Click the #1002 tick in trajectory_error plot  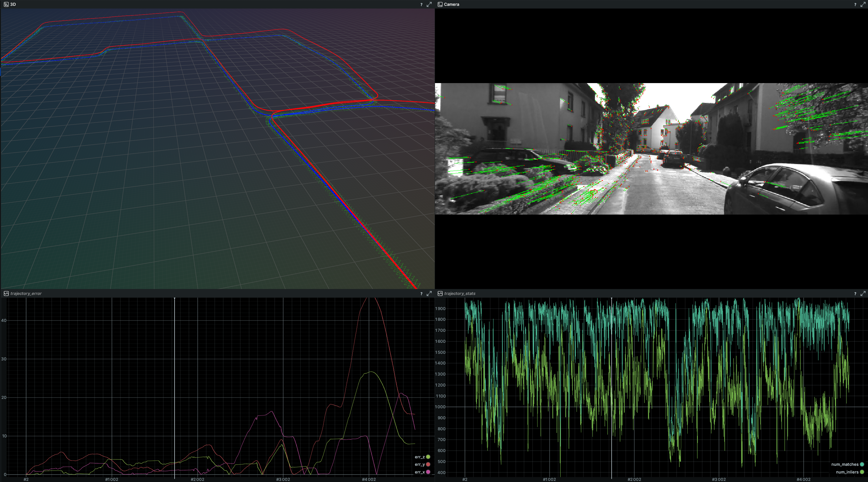pyautogui.click(x=112, y=479)
